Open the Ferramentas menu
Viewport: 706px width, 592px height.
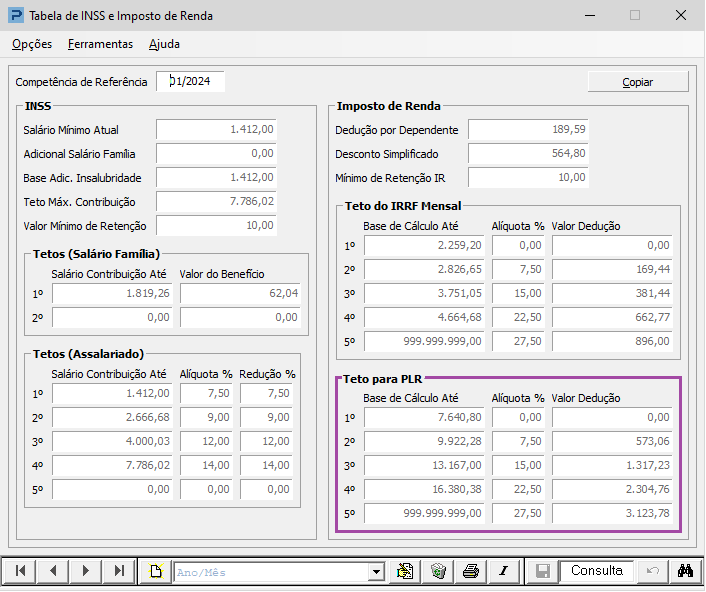100,44
